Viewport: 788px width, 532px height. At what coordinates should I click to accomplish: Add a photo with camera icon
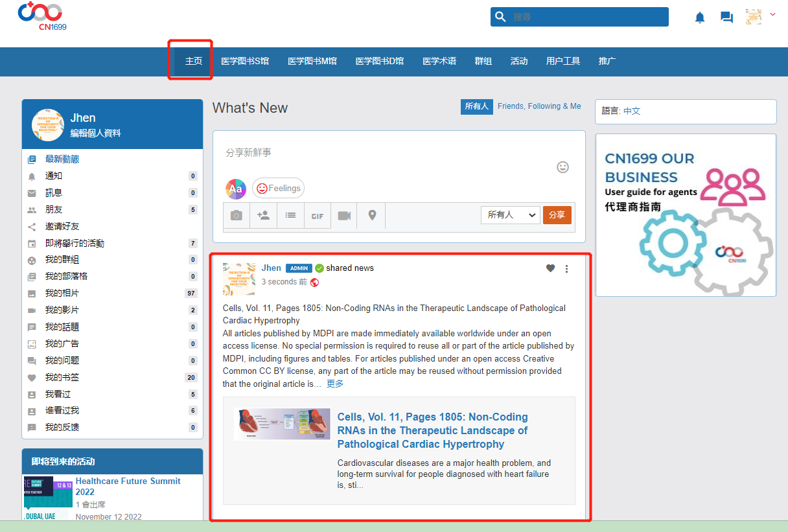pyautogui.click(x=237, y=216)
